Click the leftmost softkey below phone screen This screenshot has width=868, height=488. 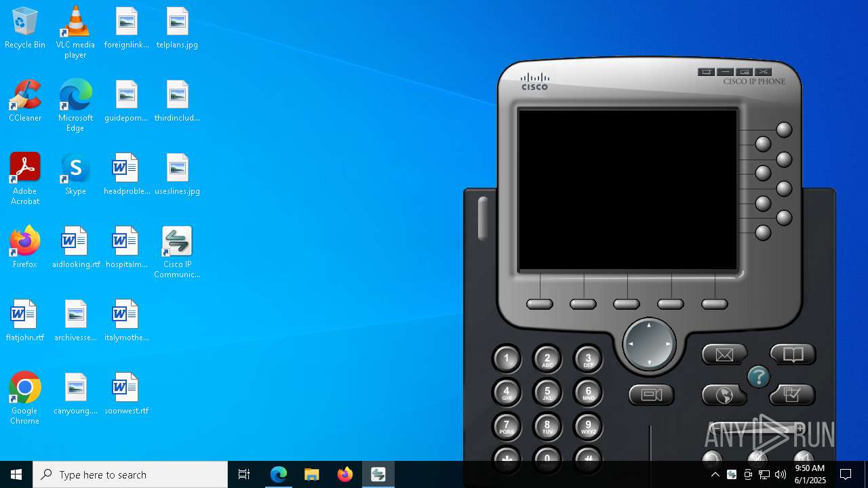(x=540, y=304)
